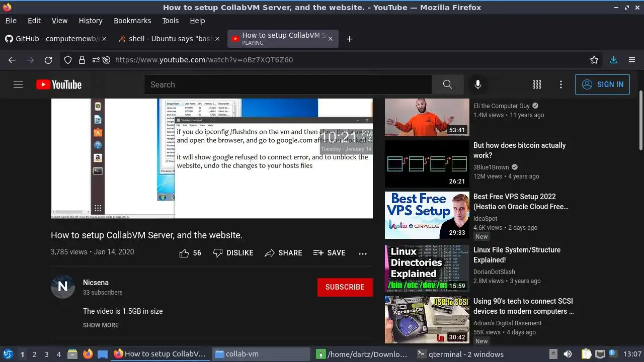Open a new browser tab
This screenshot has width=644, height=362.
349,39
